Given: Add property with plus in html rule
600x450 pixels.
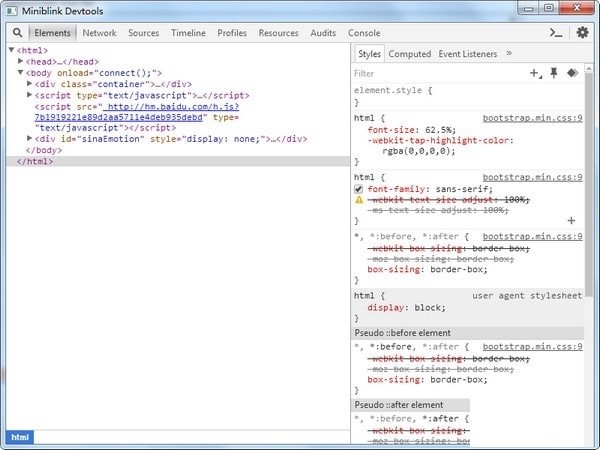Looking at the screenshot, I should pyautogui.click(x=571, y=220).
